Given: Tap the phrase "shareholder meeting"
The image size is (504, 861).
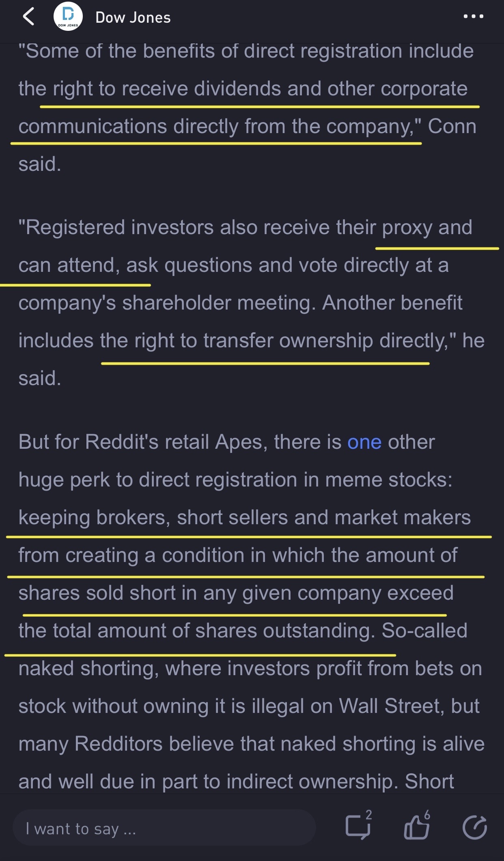Looking at the screenshot, I should click(219, 303).
